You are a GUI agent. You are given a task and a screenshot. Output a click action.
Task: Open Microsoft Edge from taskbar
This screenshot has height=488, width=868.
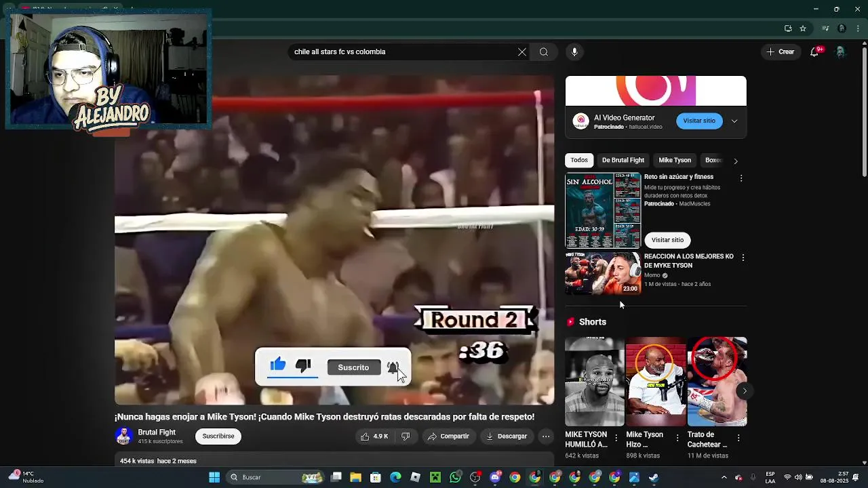pyautogui.click(x=395, y=477)
